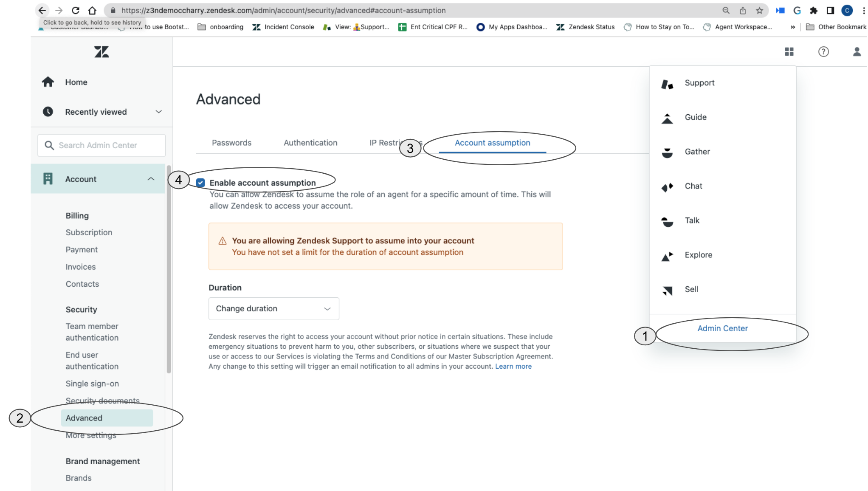Screen dimensions: 868x491
Task: Select the Explore product icon
Action: [x=667, y=256]
